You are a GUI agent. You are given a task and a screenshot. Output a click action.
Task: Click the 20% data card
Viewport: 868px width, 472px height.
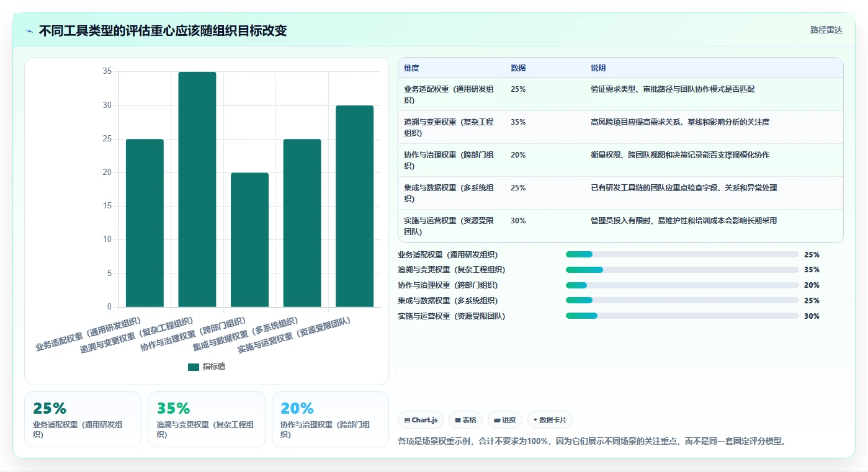point(330,419)
